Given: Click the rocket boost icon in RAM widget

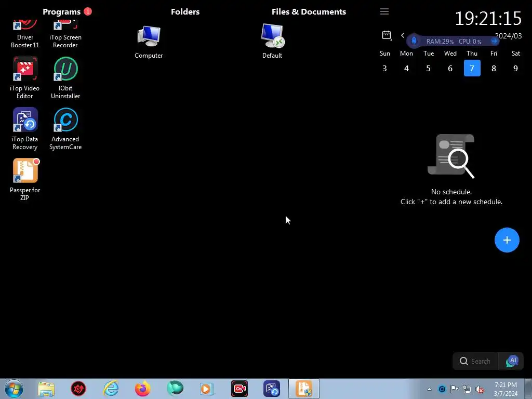Looking at the screenshot, I should 414,41.
